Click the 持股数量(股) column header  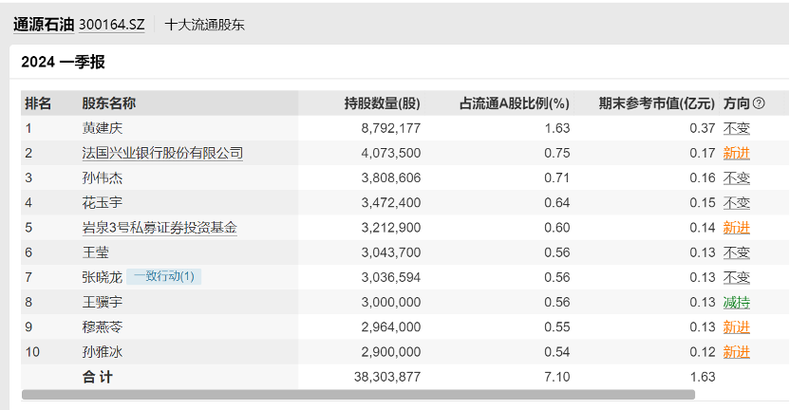click(382, 103)
